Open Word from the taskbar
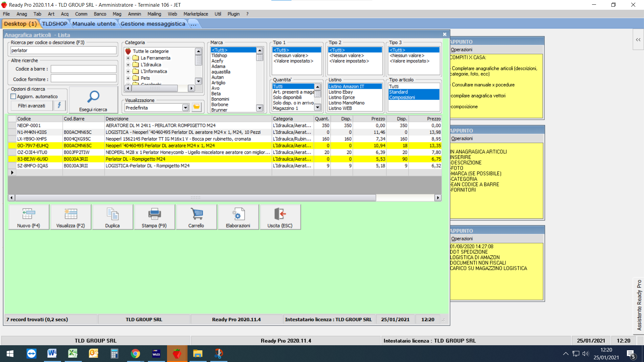644x362 pixels. (x=52, y=353)
